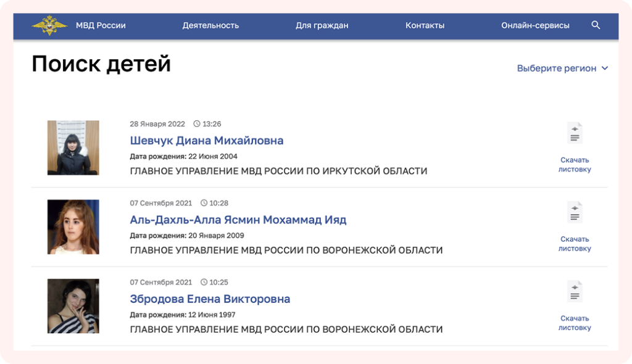Open Аль-Дахль-Алла Ясмин Мохаммад Ияд profile
The height and width of the screenshot is (364, 632).
tap(239, 220)
